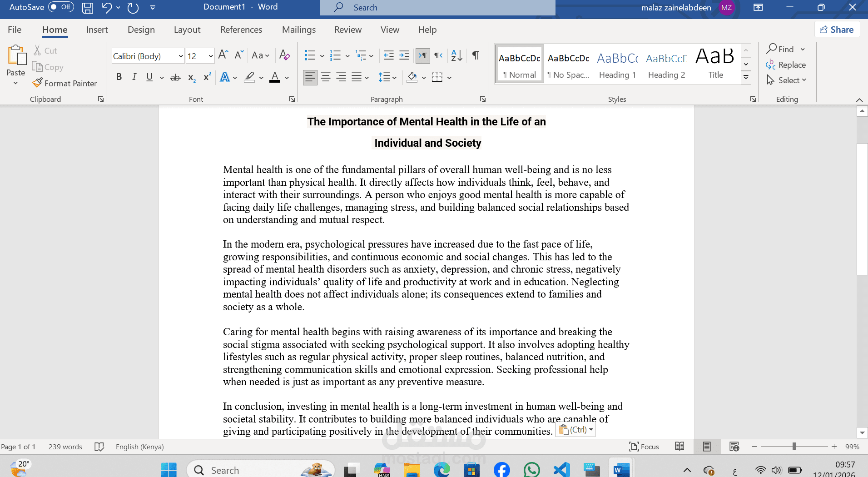Screen dimensions: 868x477
Task: Expand the Numbering list dropdown
Action: pyautogui.click(x=347, y=56)
